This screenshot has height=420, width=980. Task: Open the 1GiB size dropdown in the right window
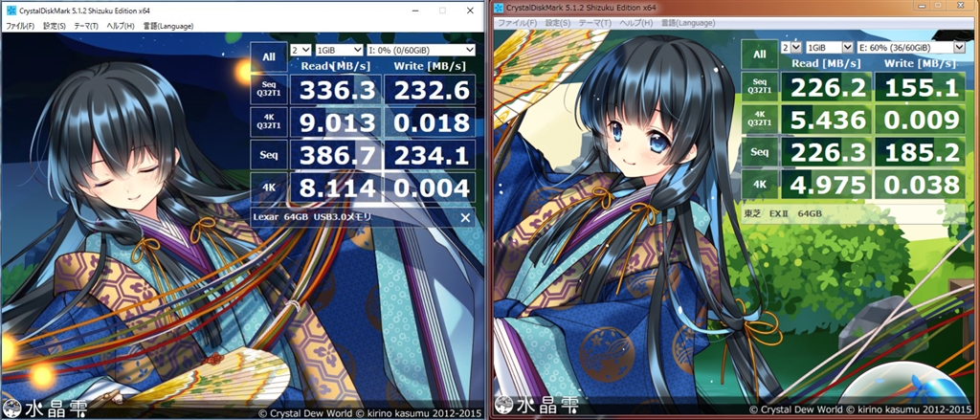(830, 47)
